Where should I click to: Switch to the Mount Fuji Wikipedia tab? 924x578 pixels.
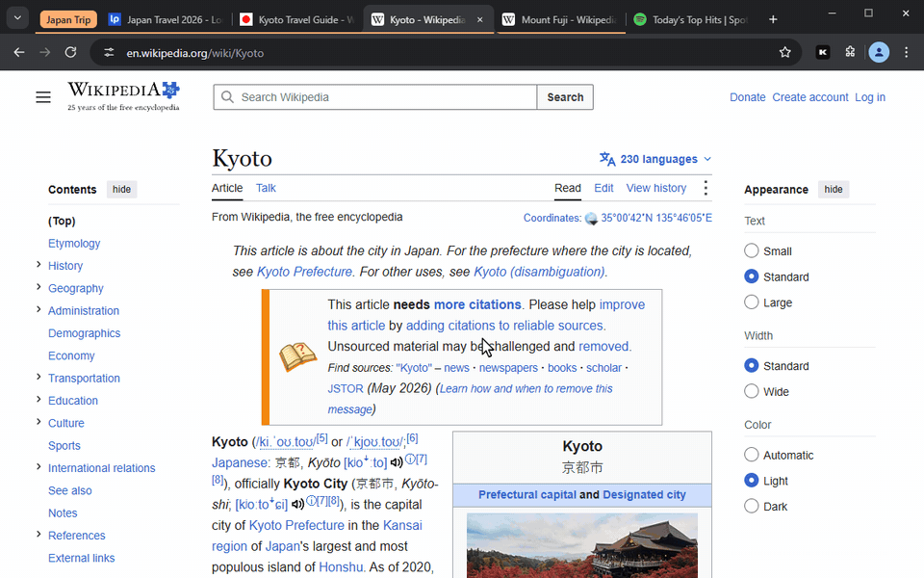pos(560,19)
